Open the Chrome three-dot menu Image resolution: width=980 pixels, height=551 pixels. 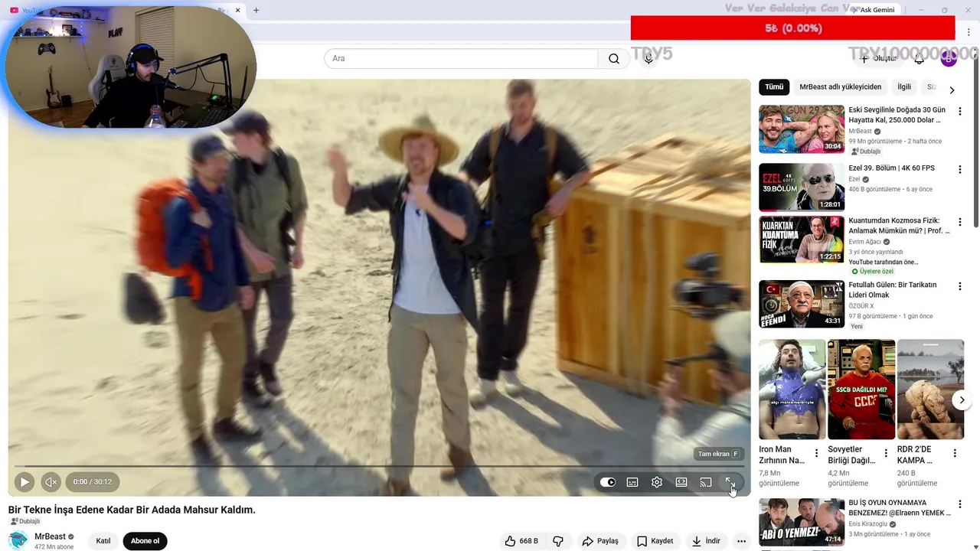969,32
